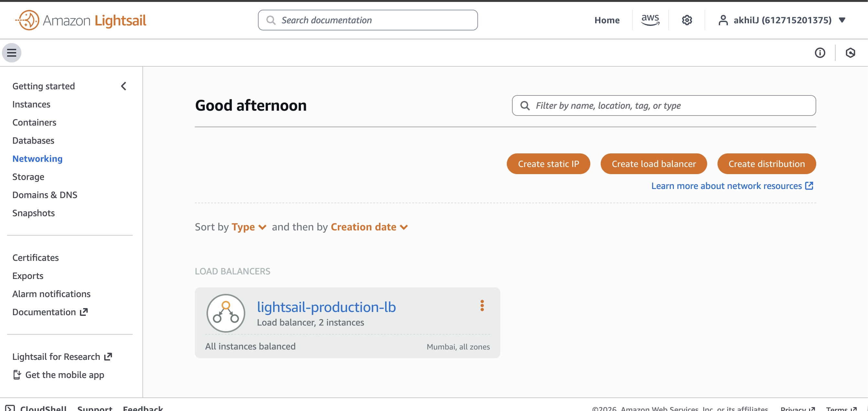
Task: Click the Home link
Action: click(607, 20)
